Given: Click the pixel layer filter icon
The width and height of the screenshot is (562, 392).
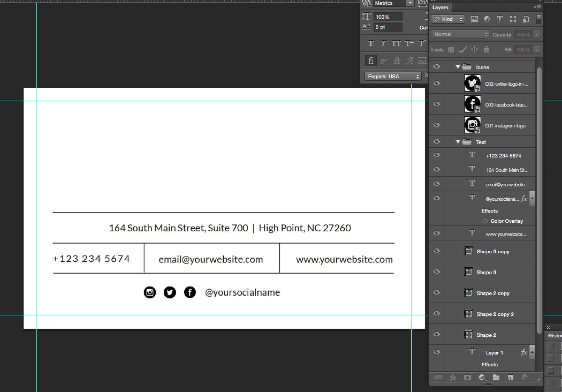Looking at the screenshot, I should pos(474,19).
